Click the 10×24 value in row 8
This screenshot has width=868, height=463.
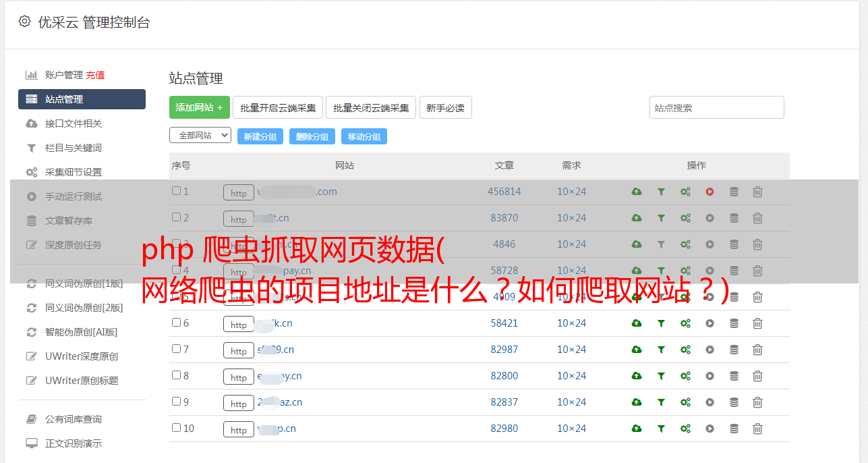(x=571, y=376)
